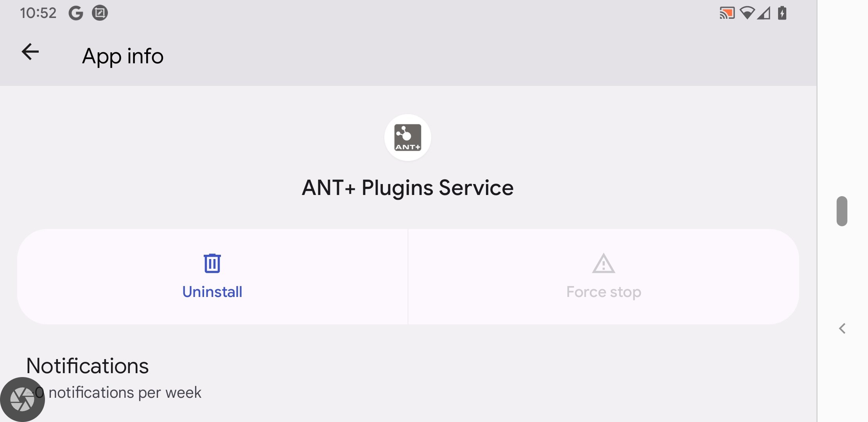Screen dimensions: 868x422
Task: Click the screenshot tool icon in status bar
Action: click(101, 12)
